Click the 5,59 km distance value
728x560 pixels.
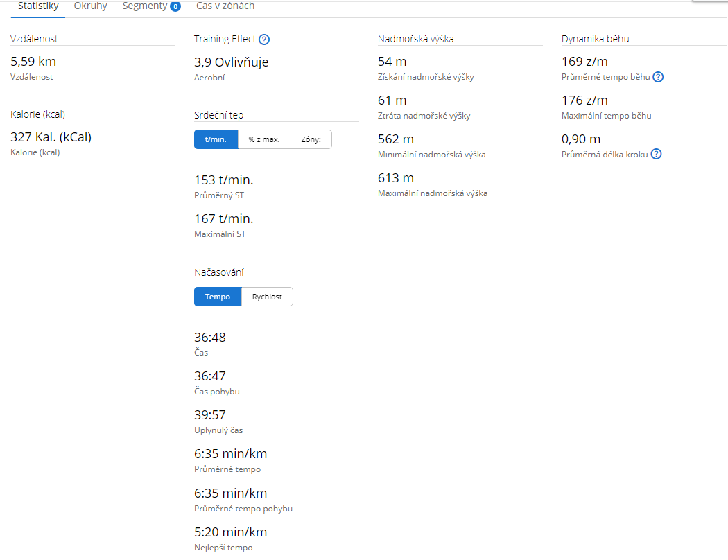[x=33, y=62]
